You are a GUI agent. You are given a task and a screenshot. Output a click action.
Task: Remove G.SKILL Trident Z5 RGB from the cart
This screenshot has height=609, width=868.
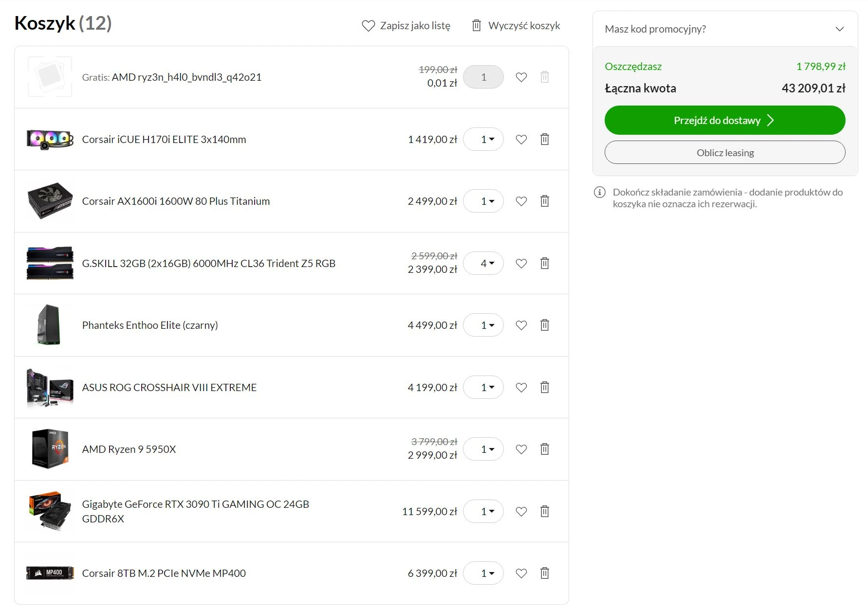click(545, 263)
